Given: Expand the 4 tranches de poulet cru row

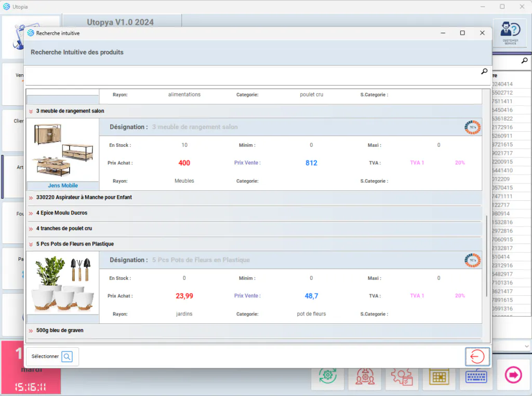Looking at the screenshot, I should pos(31,229).
